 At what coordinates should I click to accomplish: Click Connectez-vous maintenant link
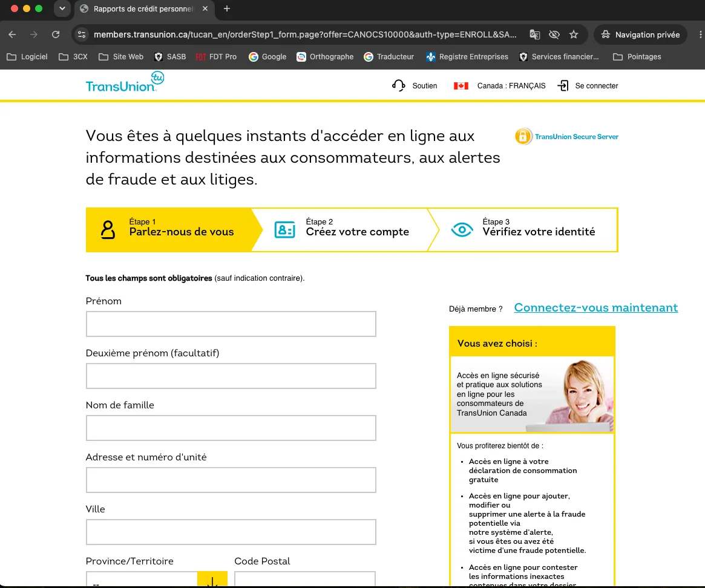pyautogui.click(x=595, y=307)
